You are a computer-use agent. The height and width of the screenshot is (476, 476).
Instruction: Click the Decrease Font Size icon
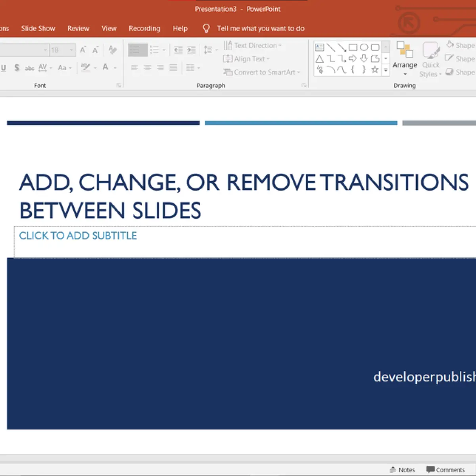pyautogui.click(x=95, y=50)
